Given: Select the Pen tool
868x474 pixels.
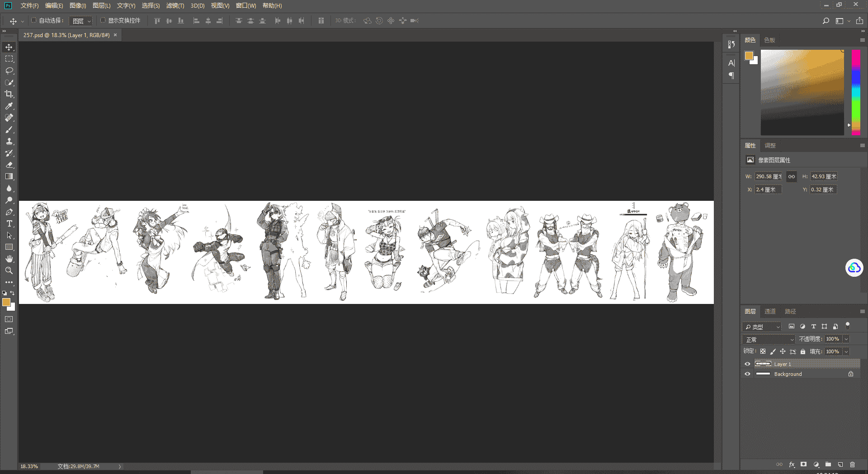Looking at the screenshot, I should [x=9, y=212].
